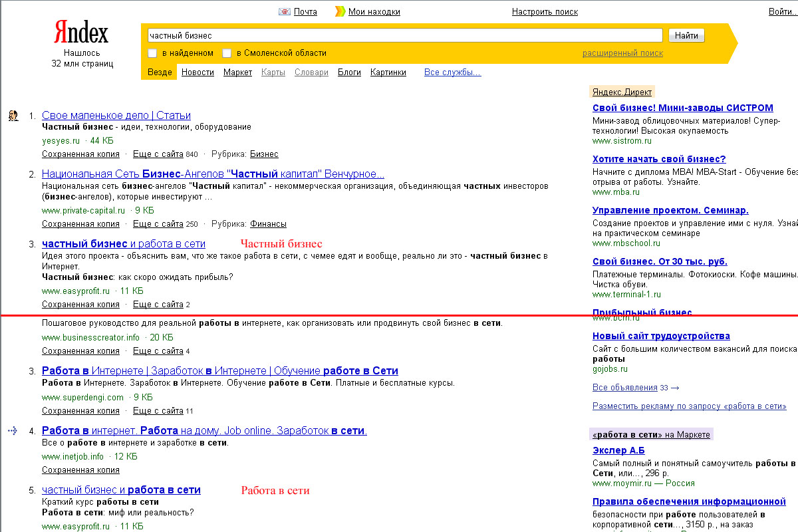Click the Мои находки arrow icon
Image resolution: width=798 pixels, height=532 pixels.
(x=340, y=11)
